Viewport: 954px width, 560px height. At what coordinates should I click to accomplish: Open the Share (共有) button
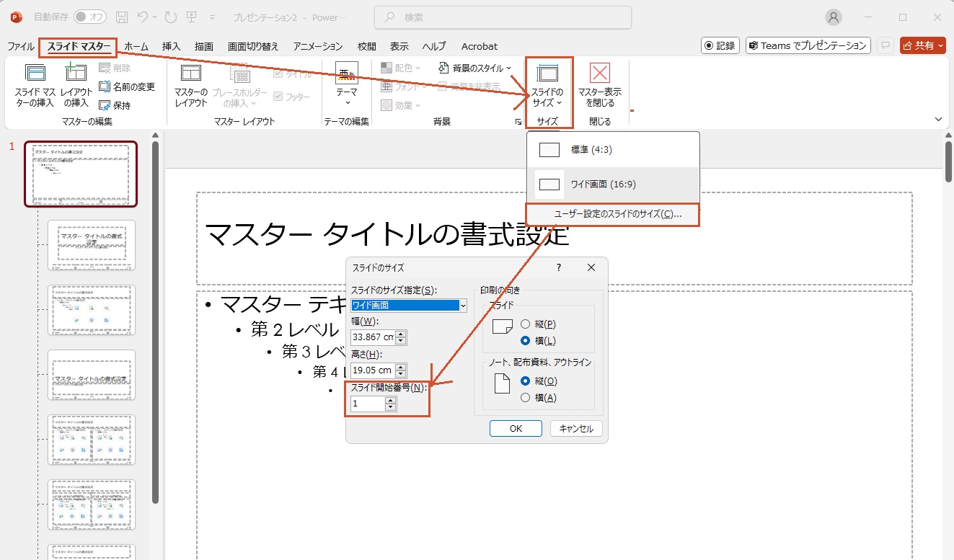click(x=922, y=45)
